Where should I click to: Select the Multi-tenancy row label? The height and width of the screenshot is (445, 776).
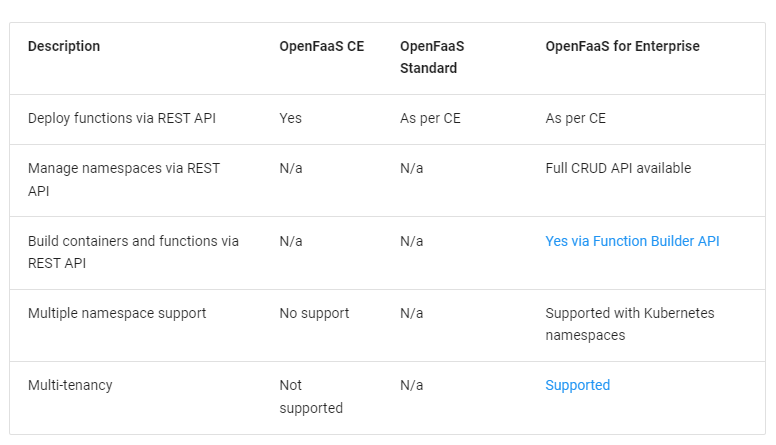70,385
